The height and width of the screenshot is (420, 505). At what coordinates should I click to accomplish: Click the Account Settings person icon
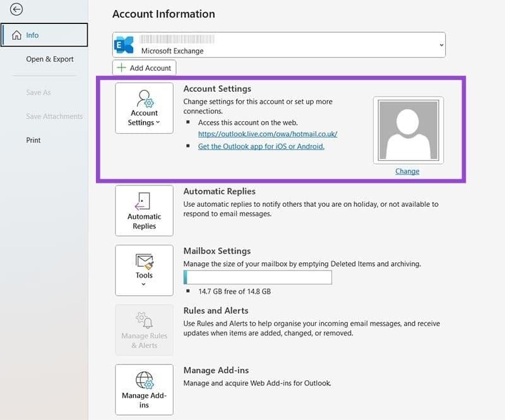144,99
